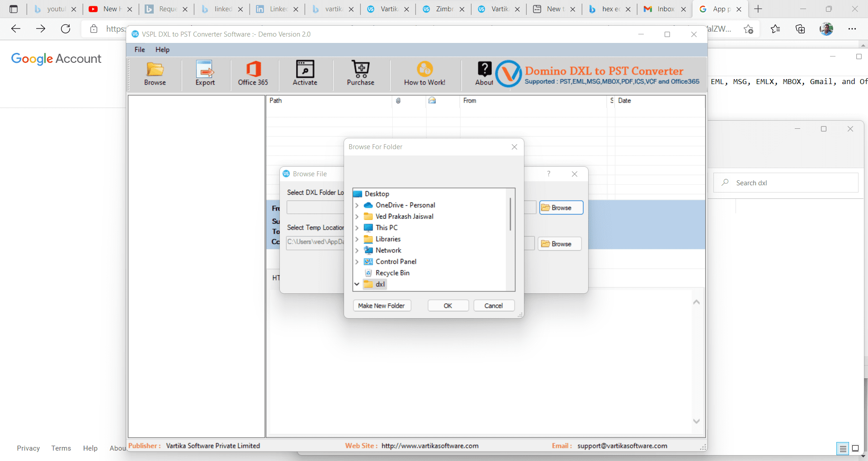Select the dxl folder
The image size is (868, 461).
pos(380,284)
